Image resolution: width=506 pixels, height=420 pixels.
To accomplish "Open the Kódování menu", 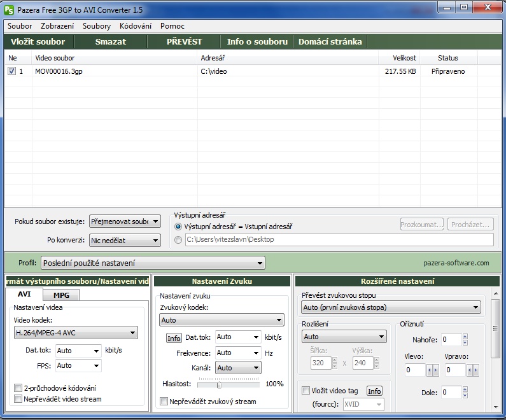I will 135,26.
